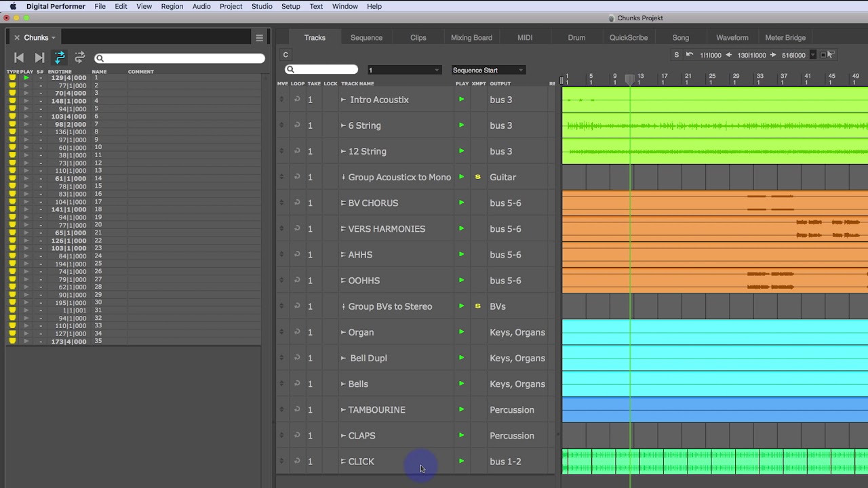Open the Drum tab

tap(576, 37)
